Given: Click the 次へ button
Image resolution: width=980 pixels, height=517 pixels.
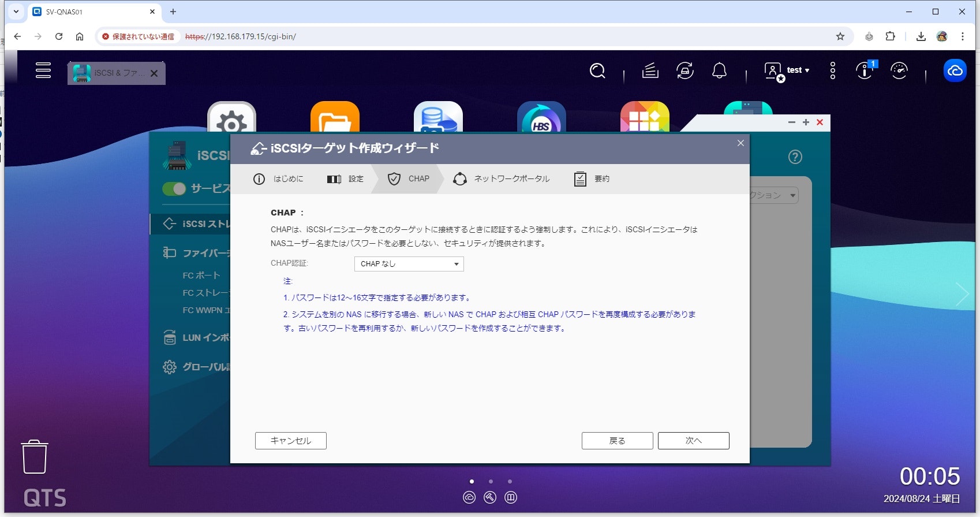Looking at the screenshot, I should click(x=694, y=441).
